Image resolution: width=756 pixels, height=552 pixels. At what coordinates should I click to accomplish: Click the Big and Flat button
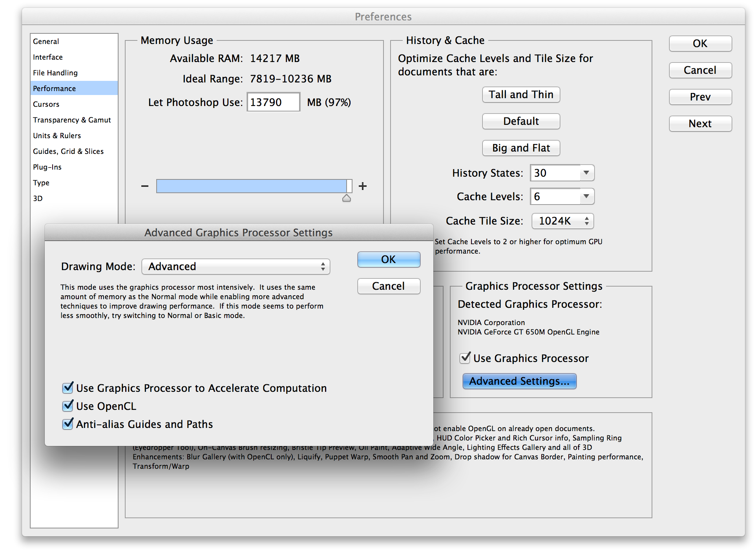pos(521,148)
